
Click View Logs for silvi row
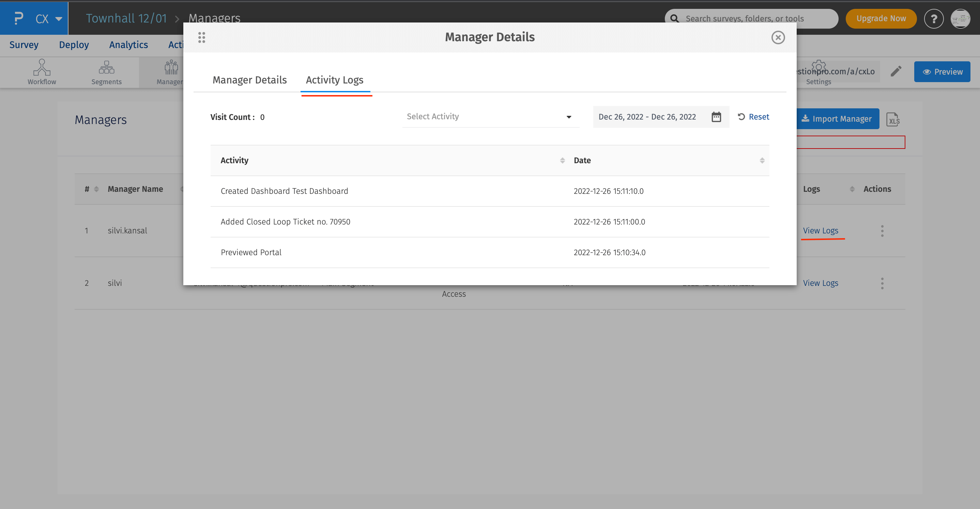(820, 283)
